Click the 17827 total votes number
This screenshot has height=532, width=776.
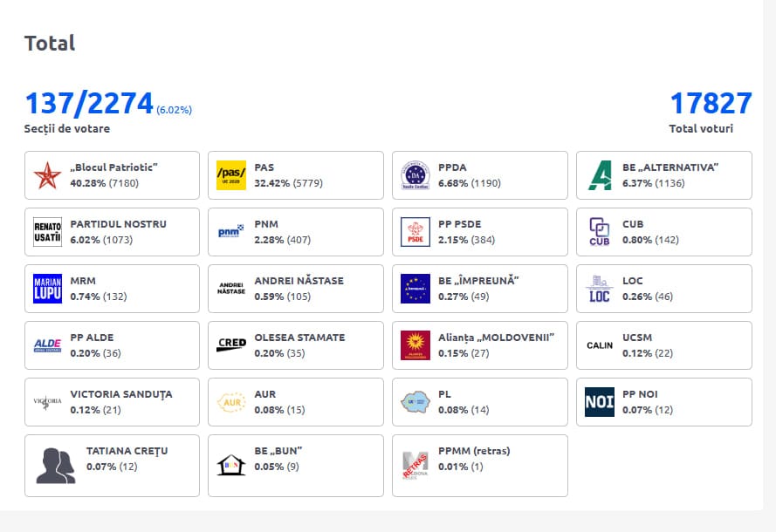tap(711, 103)
